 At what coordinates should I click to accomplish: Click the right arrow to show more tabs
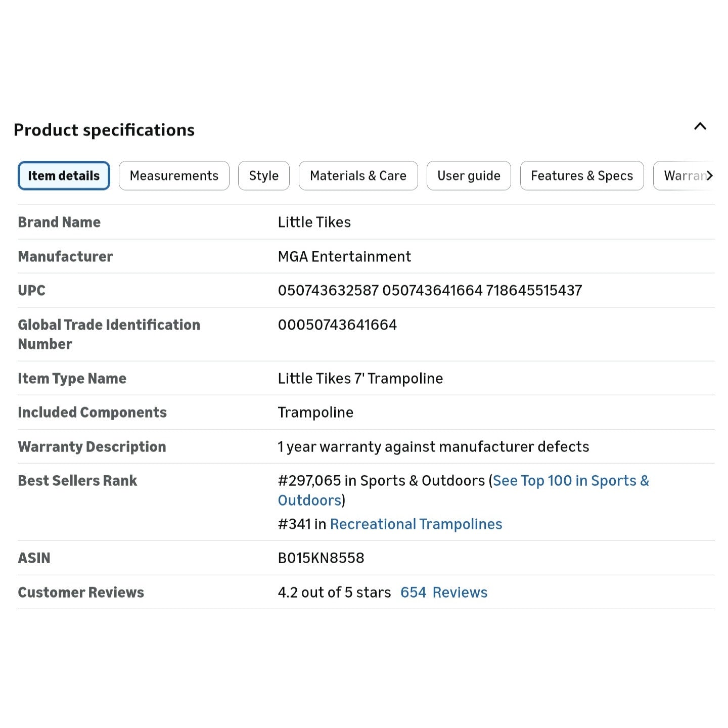tap(710, 175)
